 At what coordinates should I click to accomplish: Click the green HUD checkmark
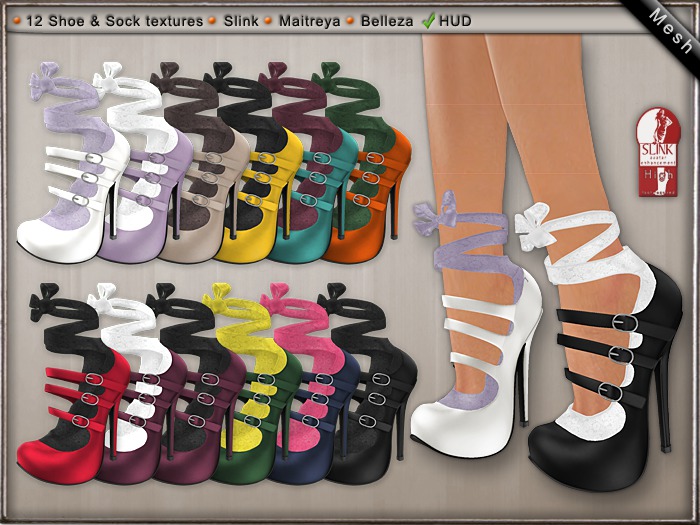(428, 21)
